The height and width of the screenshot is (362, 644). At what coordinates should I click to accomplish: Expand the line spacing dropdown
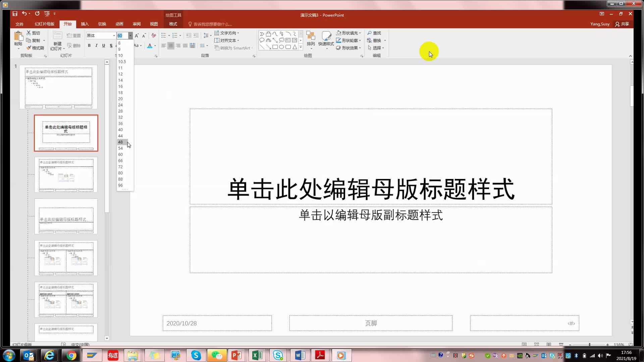[210, 36]
